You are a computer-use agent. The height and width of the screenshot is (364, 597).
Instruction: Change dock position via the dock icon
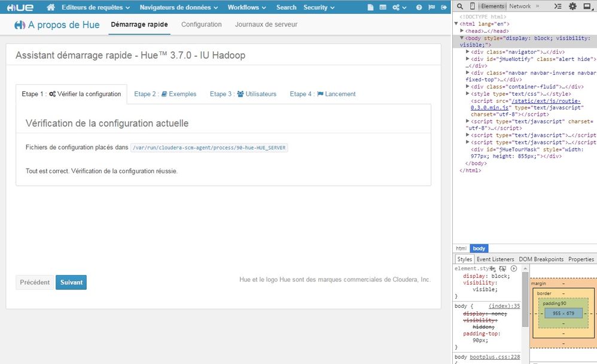[587, 7]
